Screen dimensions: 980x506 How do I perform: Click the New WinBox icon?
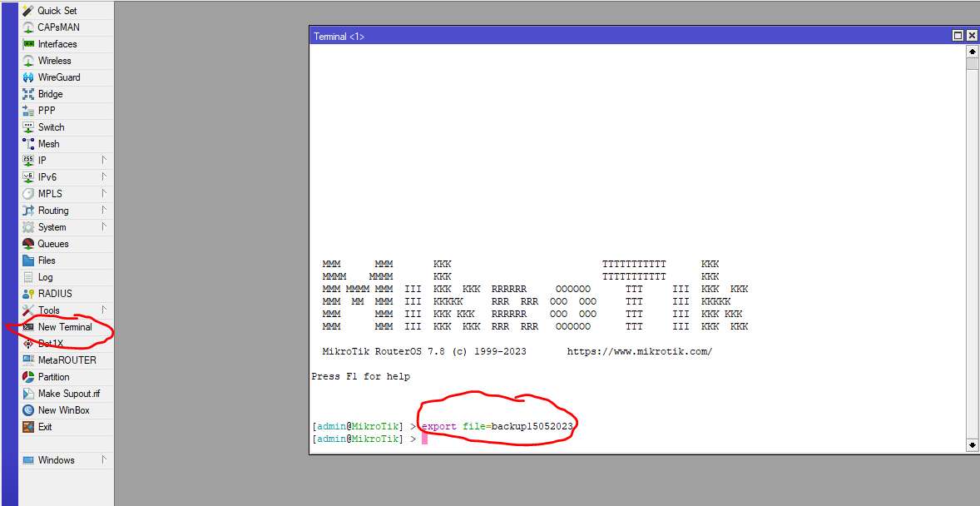(28, 410)
